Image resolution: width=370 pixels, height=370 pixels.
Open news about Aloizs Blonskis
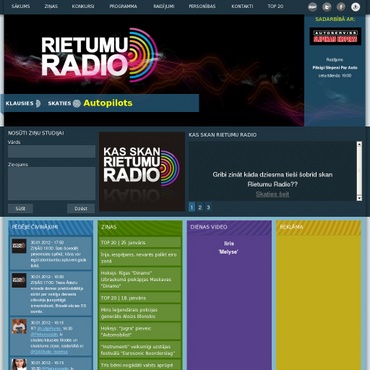[x=140, y=313]
